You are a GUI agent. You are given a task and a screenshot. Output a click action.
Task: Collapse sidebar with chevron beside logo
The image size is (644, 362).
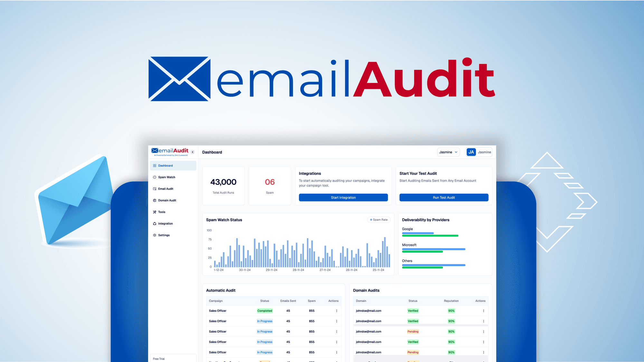(x=193, y=152)
